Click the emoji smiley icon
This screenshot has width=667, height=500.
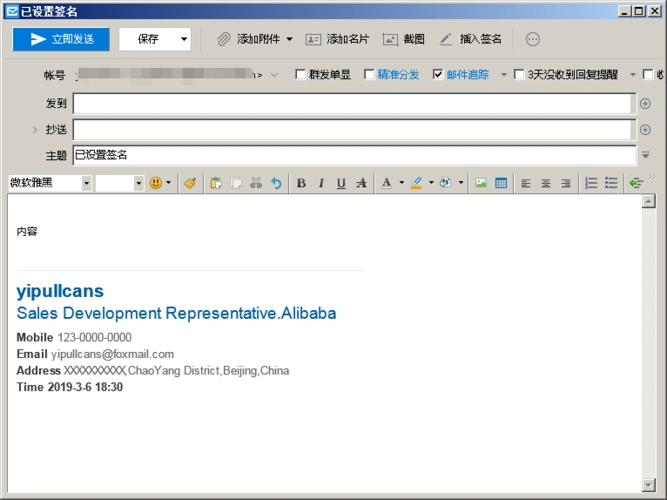[x=156, y=183]
